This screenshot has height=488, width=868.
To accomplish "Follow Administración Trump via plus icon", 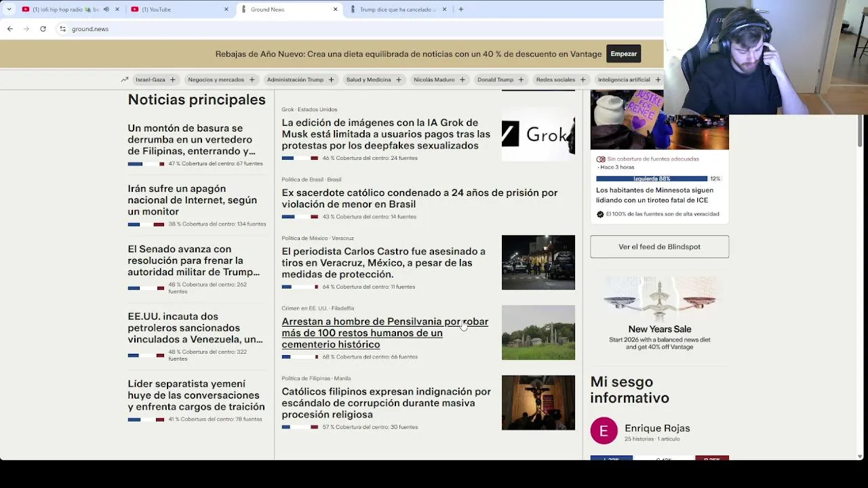I will click(x=331, y=79).
